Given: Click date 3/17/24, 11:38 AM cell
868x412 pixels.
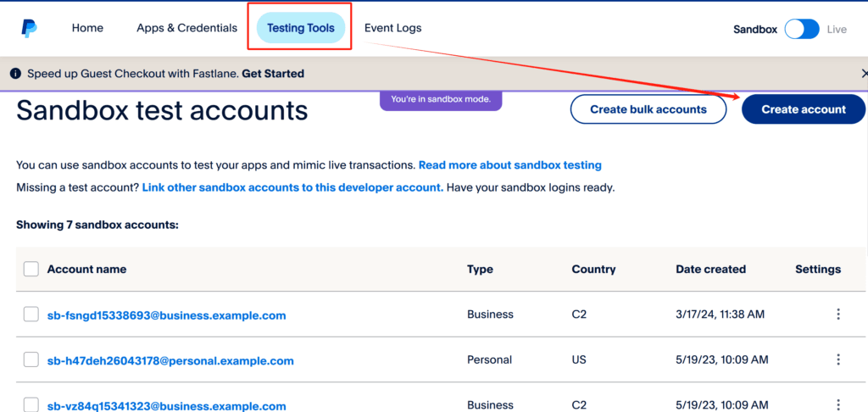Looking at the screenshot, I should tap(721, 315).
